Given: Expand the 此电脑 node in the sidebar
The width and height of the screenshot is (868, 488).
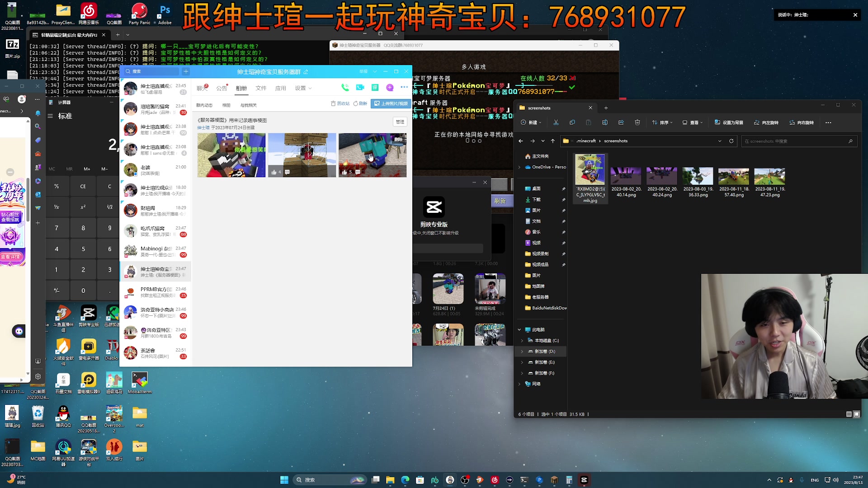Looking at the screenshot, I should click(x=519, y=329).
